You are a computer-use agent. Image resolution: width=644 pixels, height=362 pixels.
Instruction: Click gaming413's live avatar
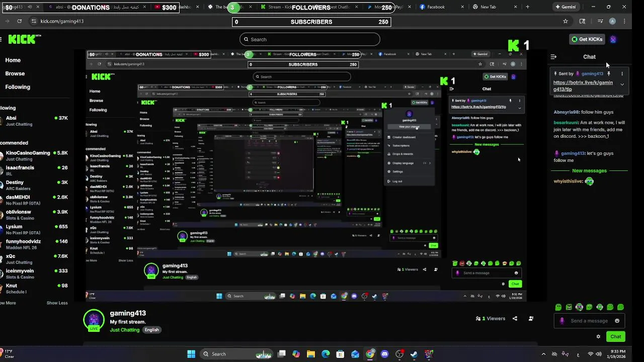94,320
